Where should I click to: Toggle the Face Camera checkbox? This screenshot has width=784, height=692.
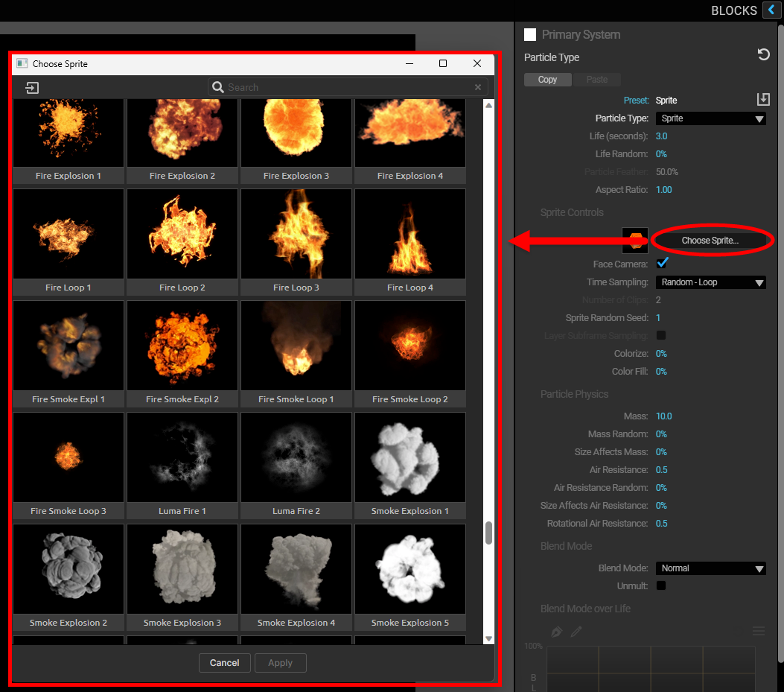click(663, 263)
